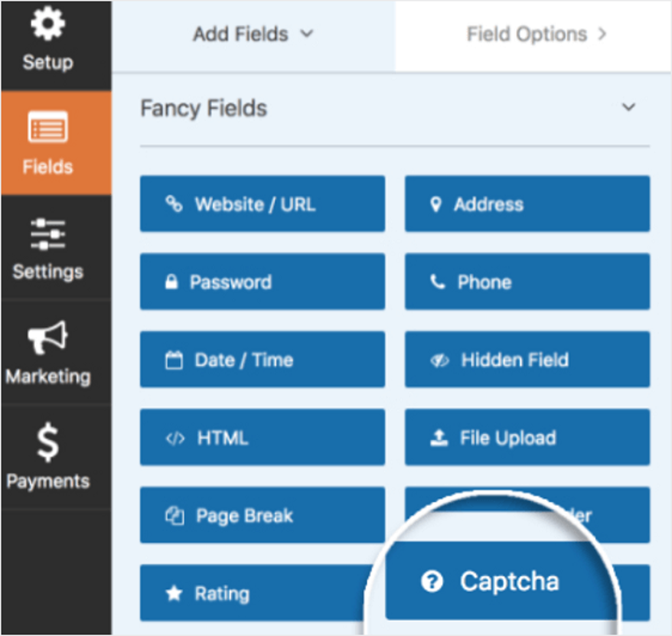
Task: Click the Marketing megaphone icon
Action: coord(47,338)
